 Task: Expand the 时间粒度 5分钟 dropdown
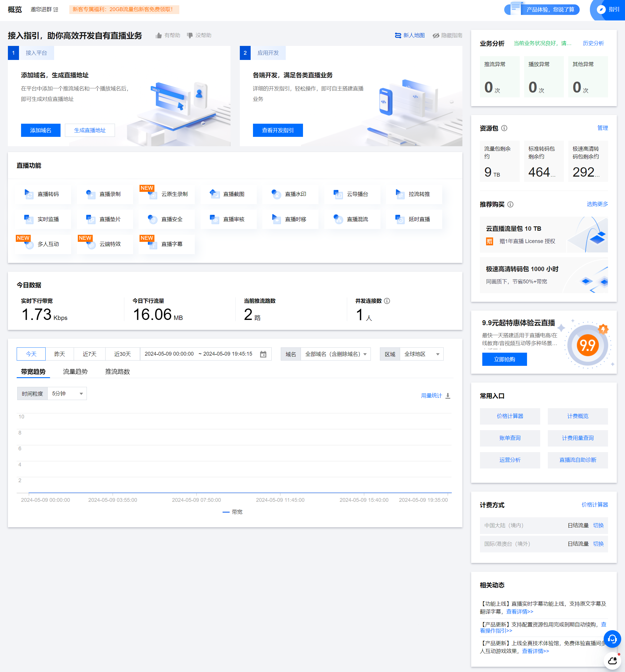point(67,394)
